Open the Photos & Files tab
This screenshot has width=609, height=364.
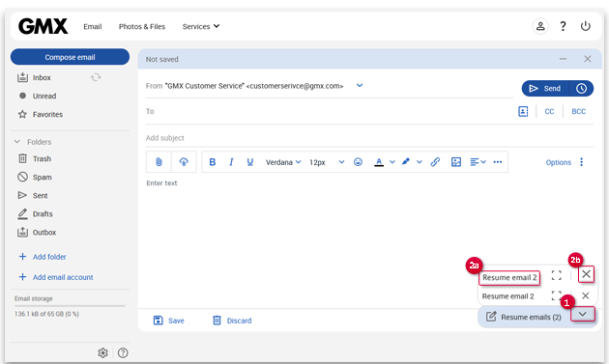point(142,26)
